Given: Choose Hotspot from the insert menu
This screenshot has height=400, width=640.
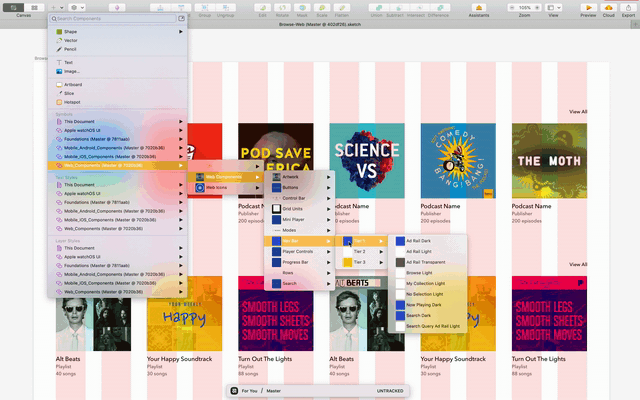Looking at the screenshot, I should point(118,102).
